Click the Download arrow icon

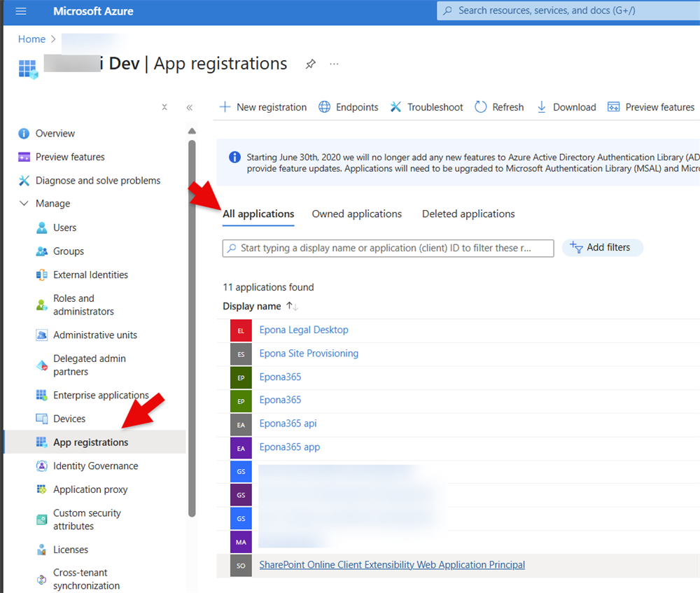point(542,107)
